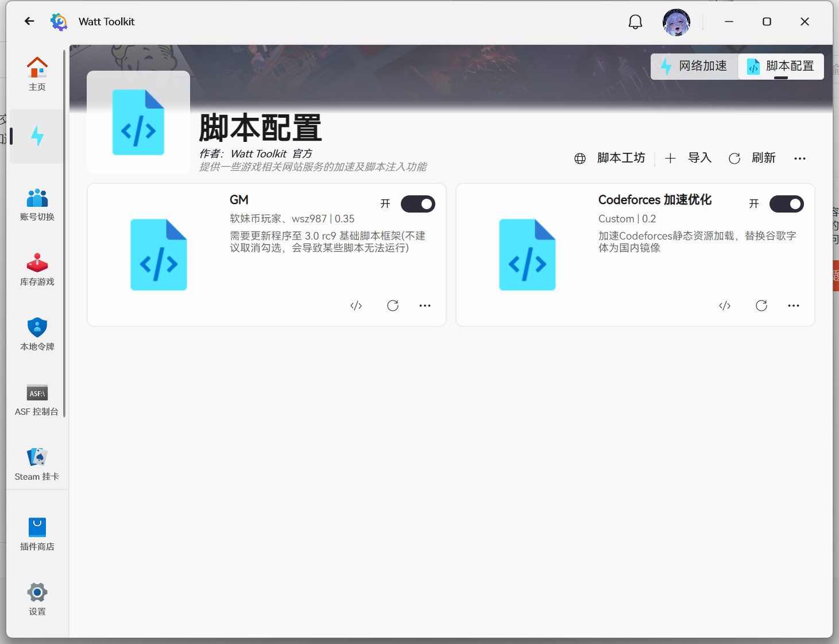Open 脚本工坊 script workshop

(610, 158)
